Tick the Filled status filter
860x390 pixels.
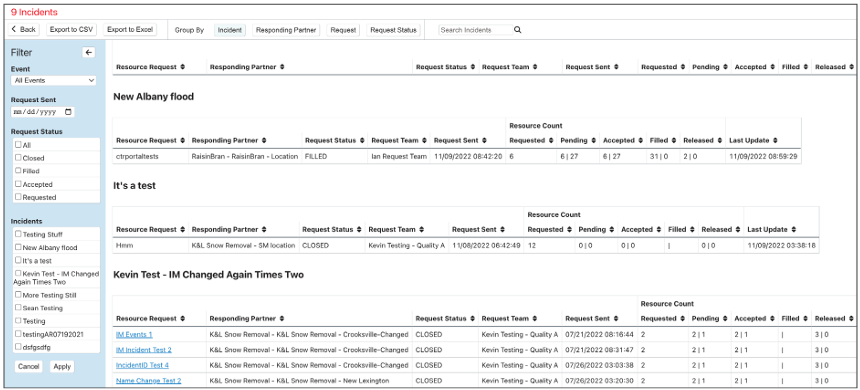pyautogui.click(x=18, y=171)
